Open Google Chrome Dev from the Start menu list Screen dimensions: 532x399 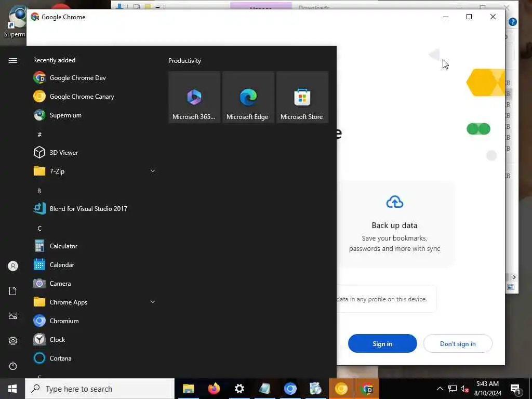coord(95,78)
